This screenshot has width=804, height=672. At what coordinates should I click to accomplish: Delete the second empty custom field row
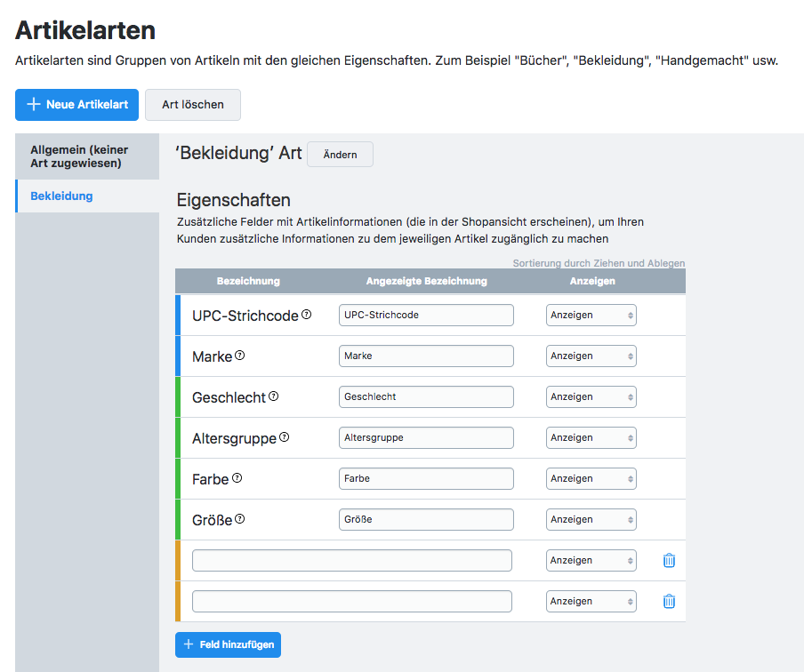pos(669,601)
